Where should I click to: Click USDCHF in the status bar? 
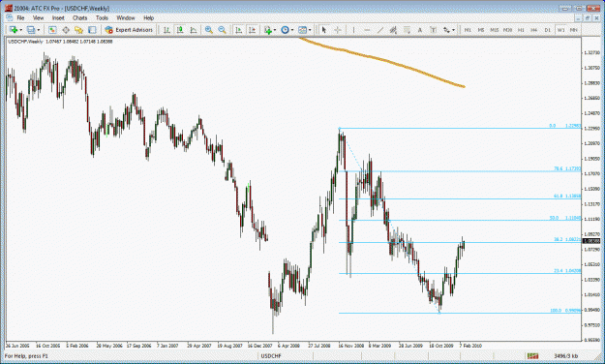[x=271, y=355]
